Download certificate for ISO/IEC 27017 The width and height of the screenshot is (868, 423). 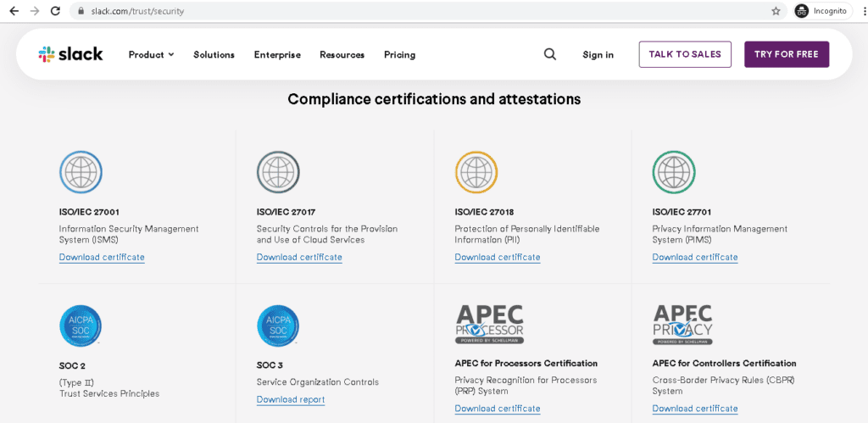[x=299, y=258]
